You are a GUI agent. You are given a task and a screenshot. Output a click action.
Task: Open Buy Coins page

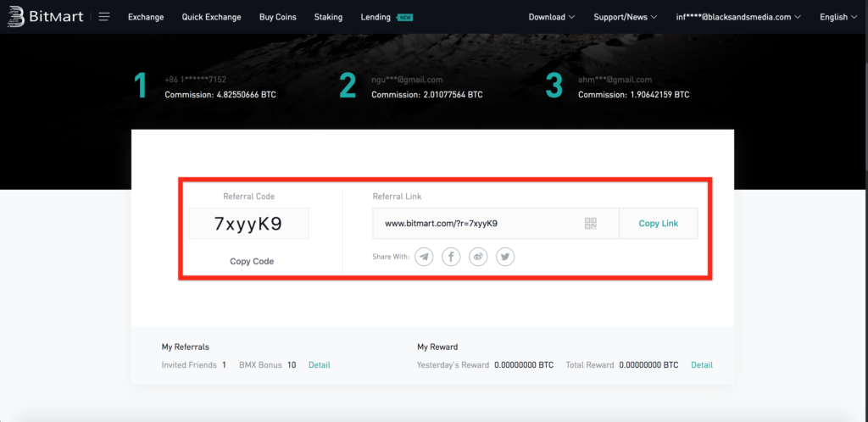(278, 17)
